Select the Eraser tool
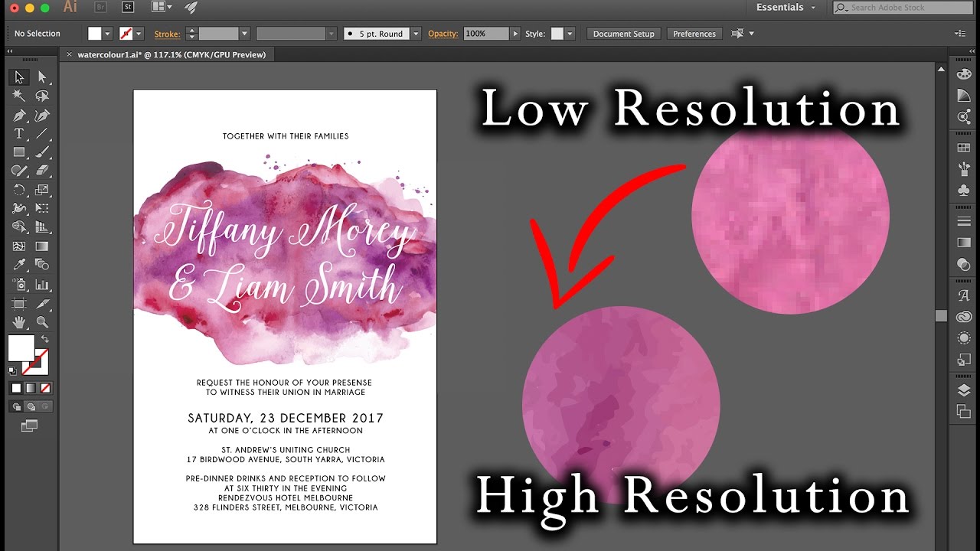This screenshot has width=980, height=551. [x=42, y=171]
